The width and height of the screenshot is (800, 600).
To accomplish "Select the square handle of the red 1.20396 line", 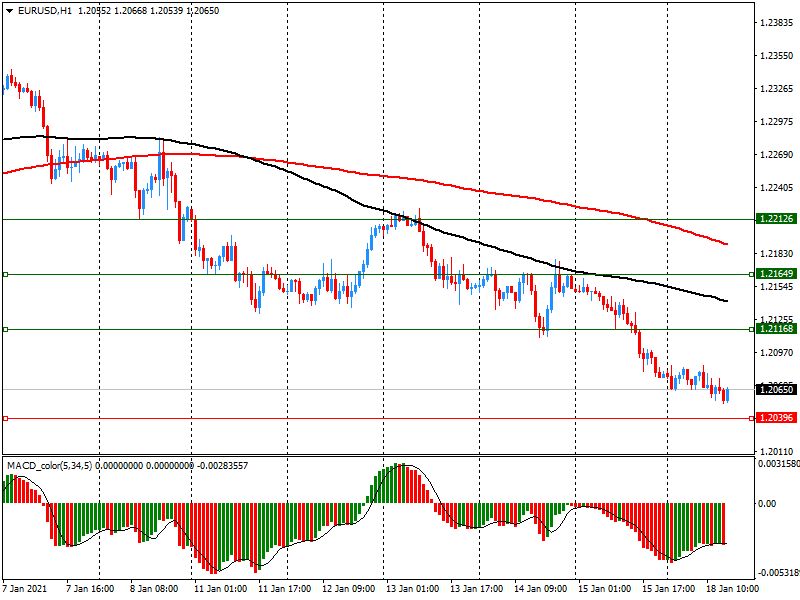I will coord(5,418).
